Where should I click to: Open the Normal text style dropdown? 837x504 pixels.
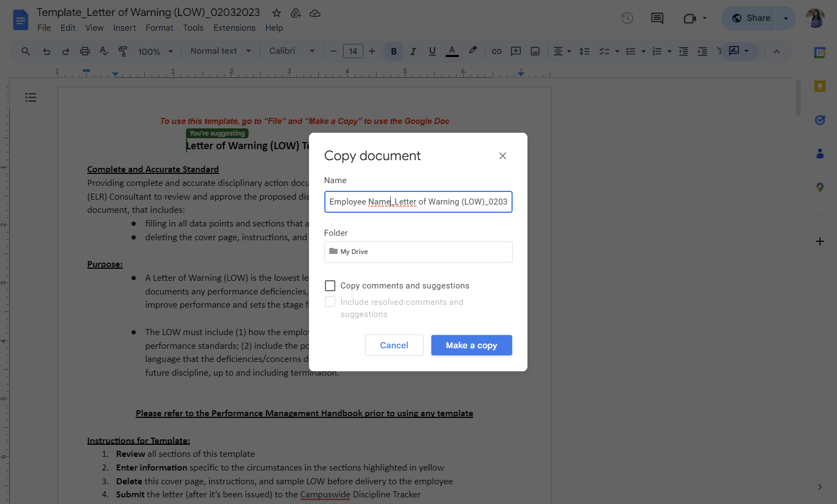tap(221, 51)
